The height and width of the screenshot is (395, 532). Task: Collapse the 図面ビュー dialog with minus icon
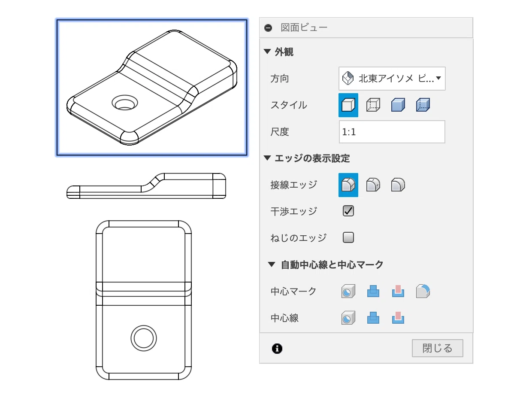269,28
